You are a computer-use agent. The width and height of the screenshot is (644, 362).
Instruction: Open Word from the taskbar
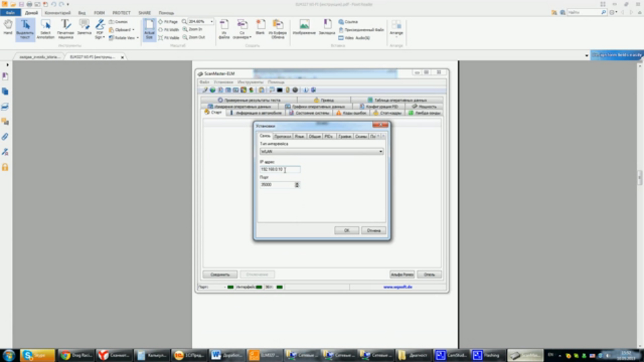coord(227,355)
